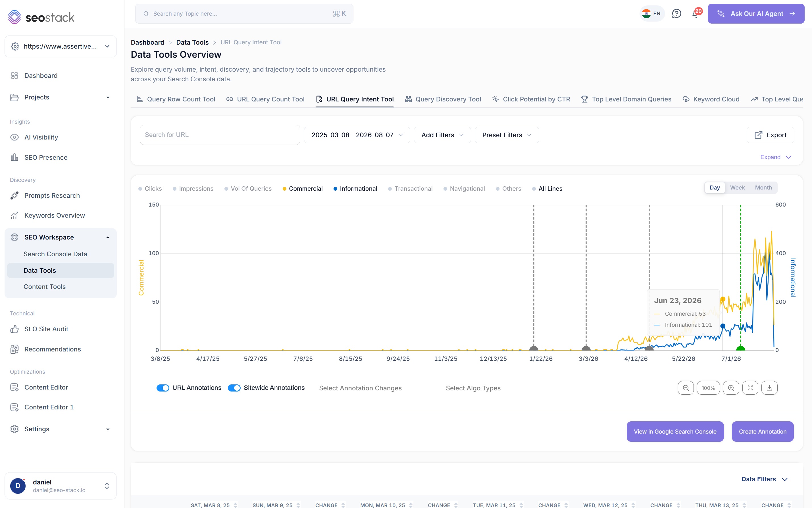Click the SEO Workspace lifebuoy icon
812x508 pixels.
14,237
